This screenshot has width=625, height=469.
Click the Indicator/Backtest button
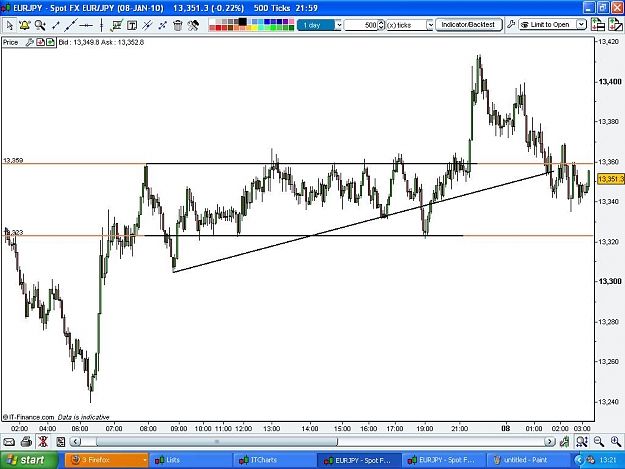tap(468, 25)
